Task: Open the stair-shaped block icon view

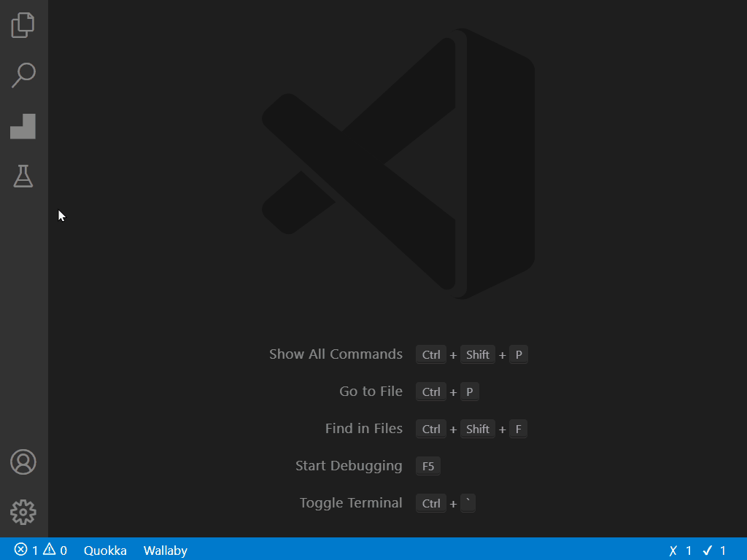Action: pos(23,126)
